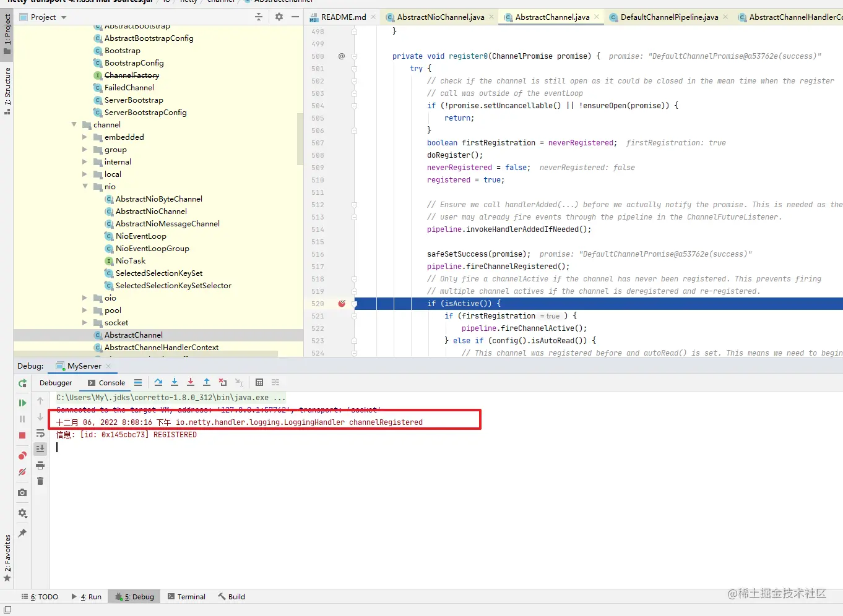Switch to Debugger tab
The width and height of the screenshot is (843, 616).
coord(56,383)
